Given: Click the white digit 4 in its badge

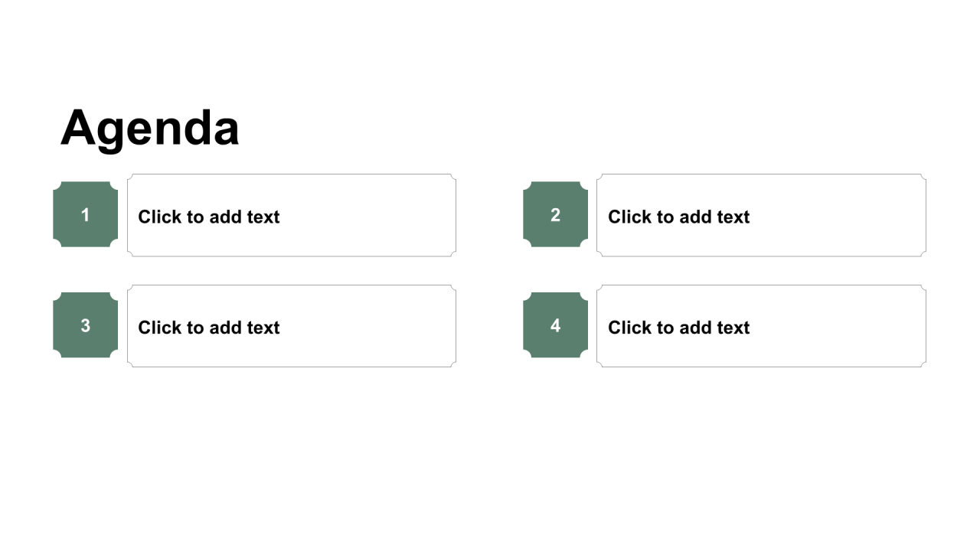Looking at the screenshot, I should [555, 326].
